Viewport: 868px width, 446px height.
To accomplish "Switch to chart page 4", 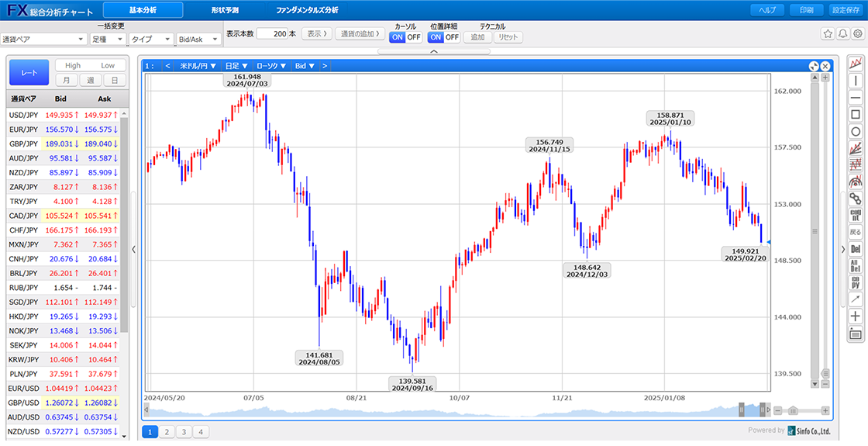I will point(201,432).
